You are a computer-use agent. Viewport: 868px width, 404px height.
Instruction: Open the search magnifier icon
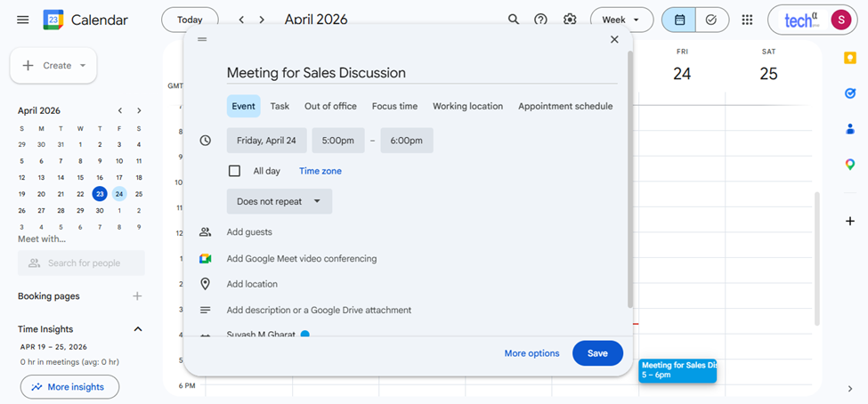pyautogui.click(x=514, y=20)
